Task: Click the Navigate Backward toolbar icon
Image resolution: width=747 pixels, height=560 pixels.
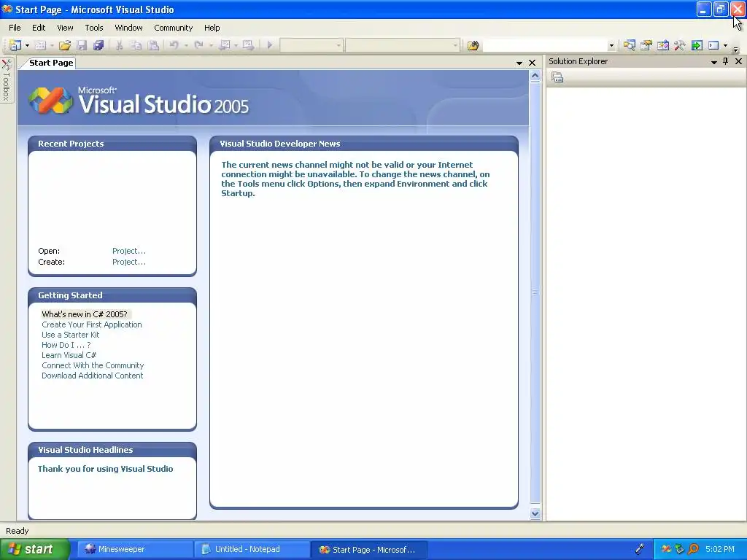Action: click(225, 45)
